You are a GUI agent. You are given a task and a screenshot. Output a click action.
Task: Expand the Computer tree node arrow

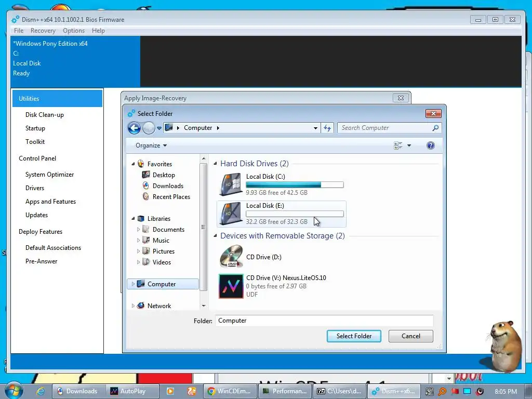coord(133,284)
